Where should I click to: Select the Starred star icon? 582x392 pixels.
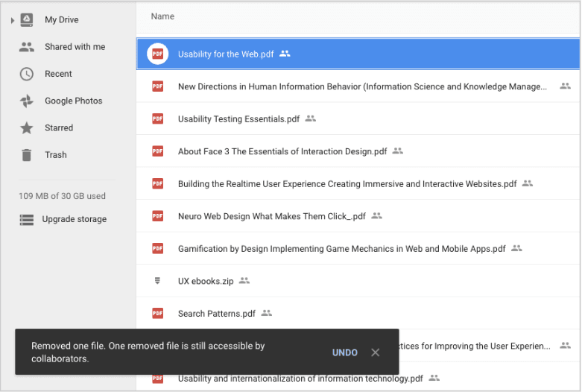[27, 128]
